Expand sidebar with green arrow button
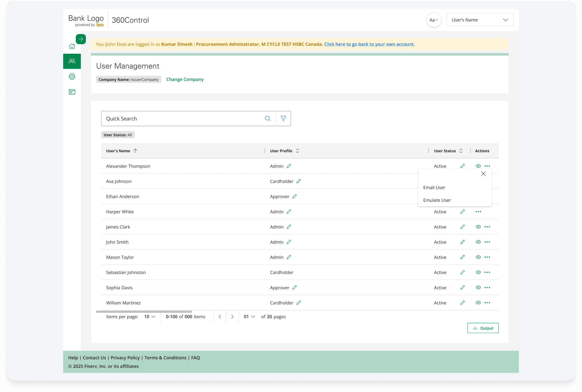 (81, 39)
